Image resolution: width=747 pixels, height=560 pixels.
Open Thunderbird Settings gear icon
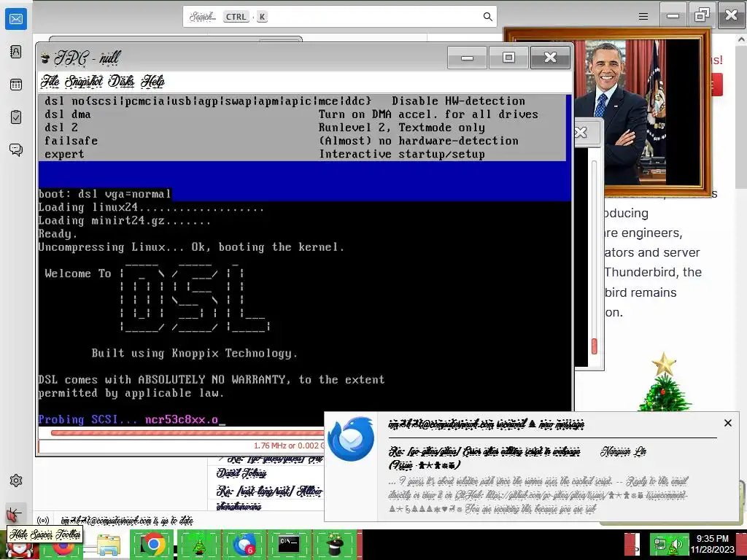click(x=16, y=481)
